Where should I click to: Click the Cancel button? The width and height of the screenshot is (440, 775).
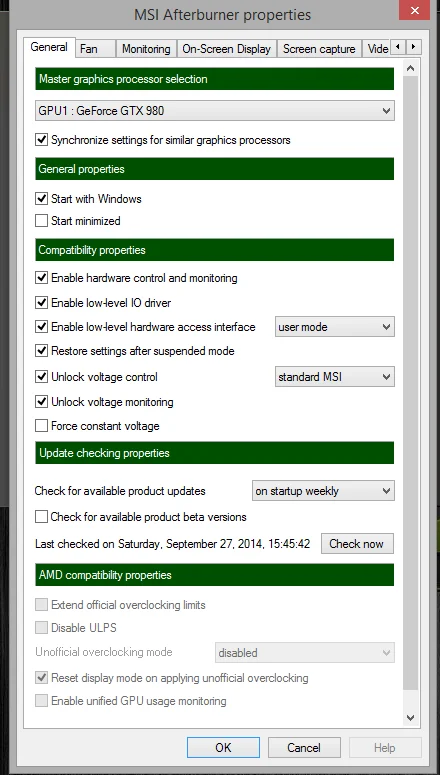point(304,747)
